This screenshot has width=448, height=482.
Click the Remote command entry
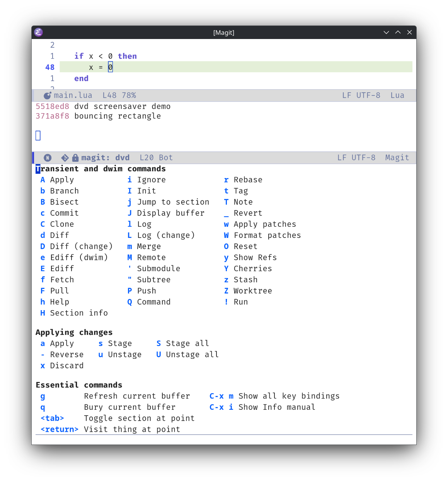[146, 258]
